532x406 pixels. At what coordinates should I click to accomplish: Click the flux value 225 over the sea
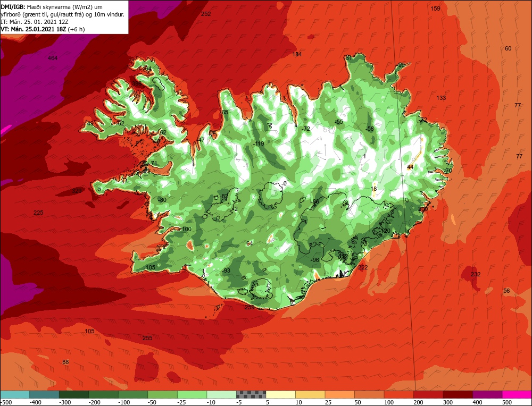pyautogui.click(x=38, y=213)
